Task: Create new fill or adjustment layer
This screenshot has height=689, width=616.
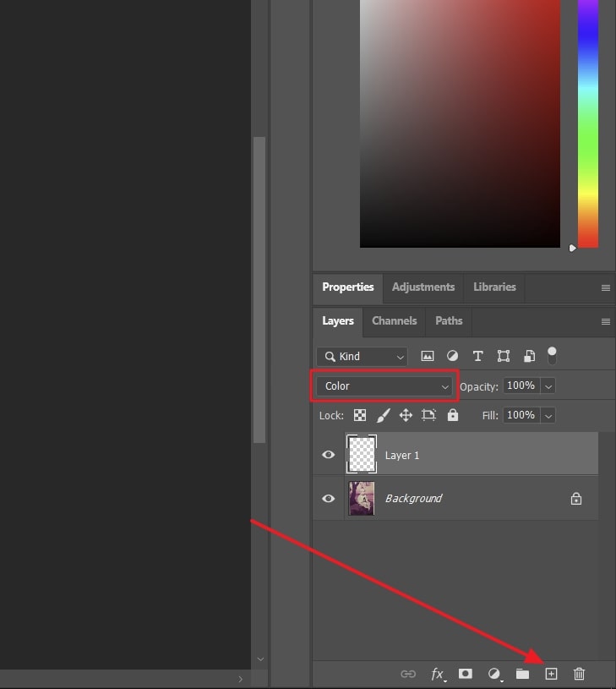Action: point(494,674)
